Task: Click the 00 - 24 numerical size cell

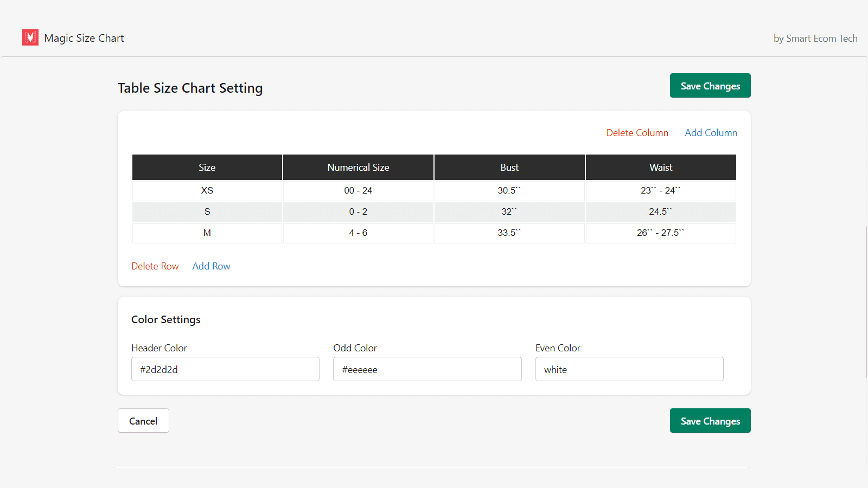Action: coord(358,191)
